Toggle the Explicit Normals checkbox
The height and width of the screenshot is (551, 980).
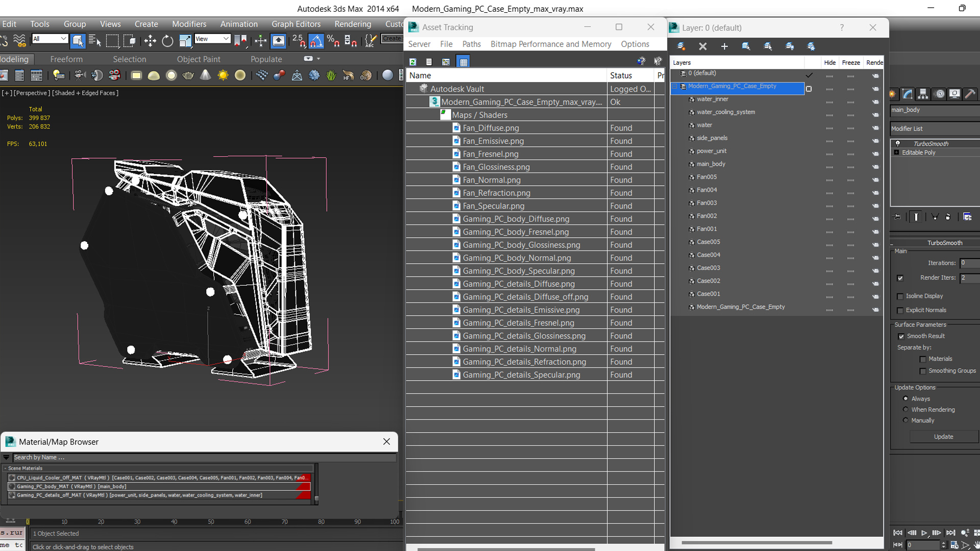900,311
